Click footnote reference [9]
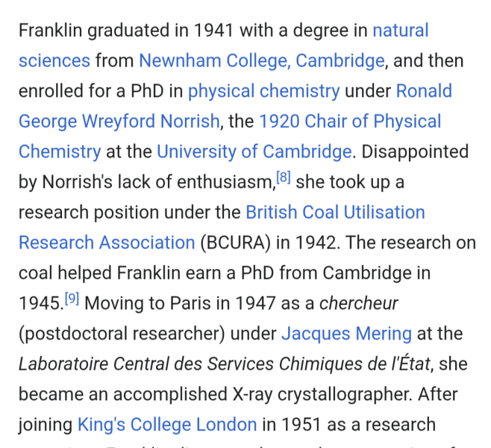Screen dimensions: 491x448 click(x=72, y=299)
